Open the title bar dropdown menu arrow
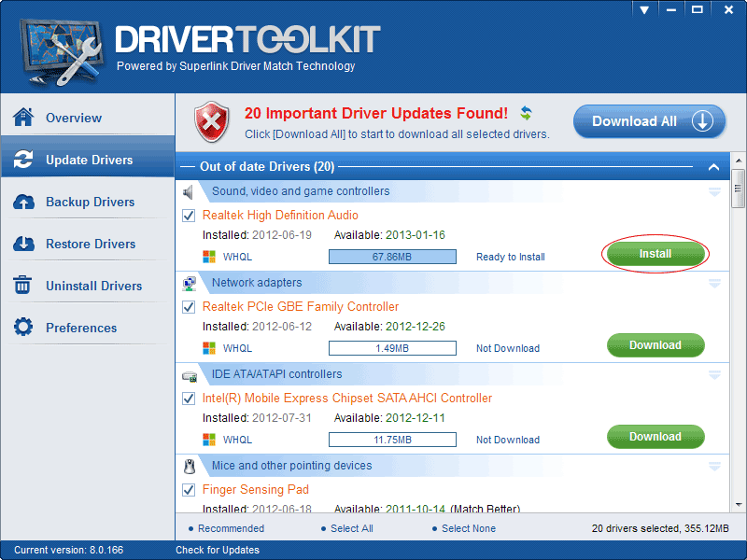 (x=644, y=9)
